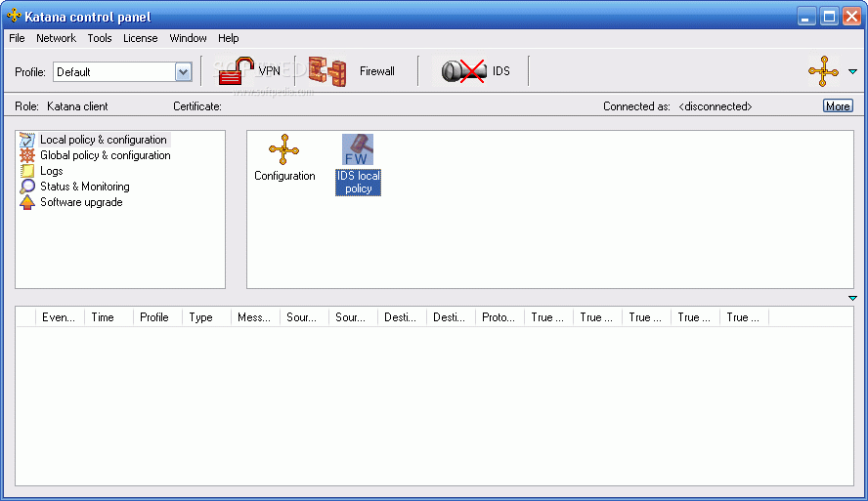Select Software upgrade tree item
The height and width of the screenshot is (501, 868).
tap(81, 202)
